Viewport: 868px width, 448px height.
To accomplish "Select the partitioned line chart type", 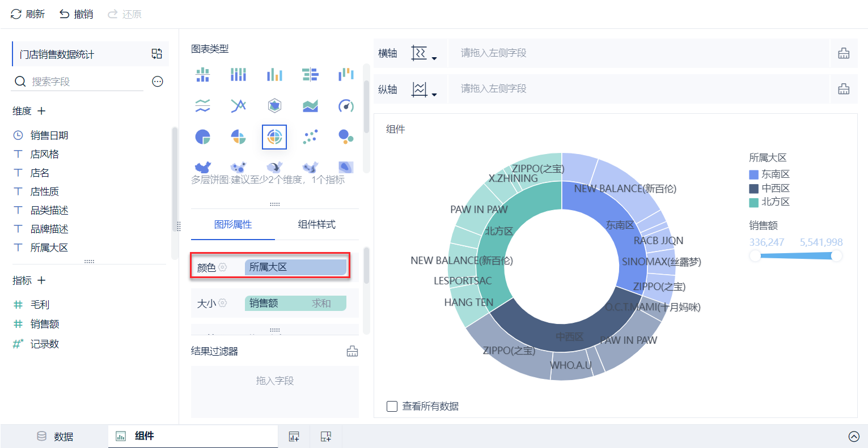I will (x=203, y=105).
